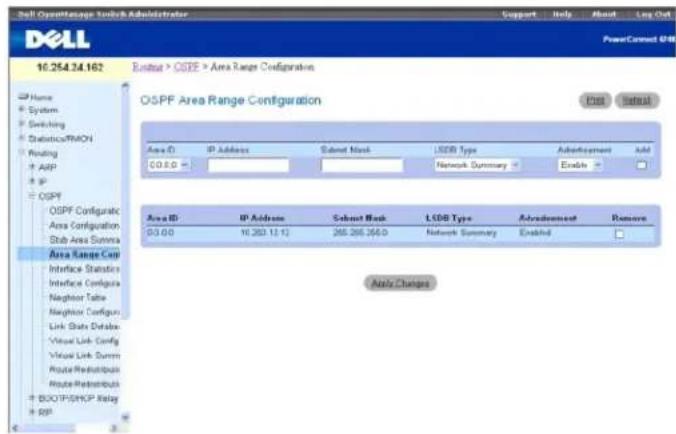Select Home in navigation tree
676x434 pixels.
pos(41,97)
